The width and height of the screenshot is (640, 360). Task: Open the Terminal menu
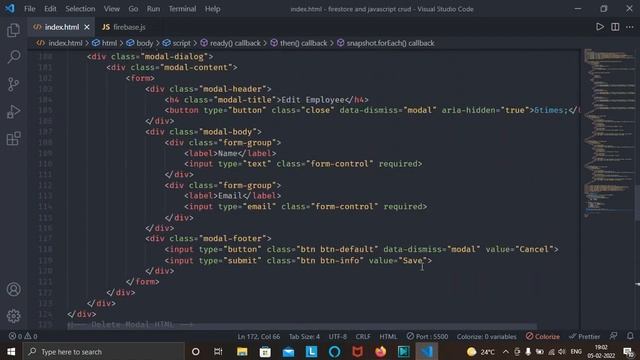pyautogui.click(x=182, y=9)
